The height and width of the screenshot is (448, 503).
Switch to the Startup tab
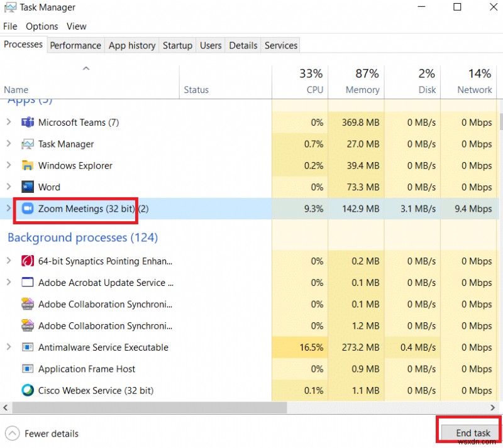pyautogui.click(x=177, y=45)
